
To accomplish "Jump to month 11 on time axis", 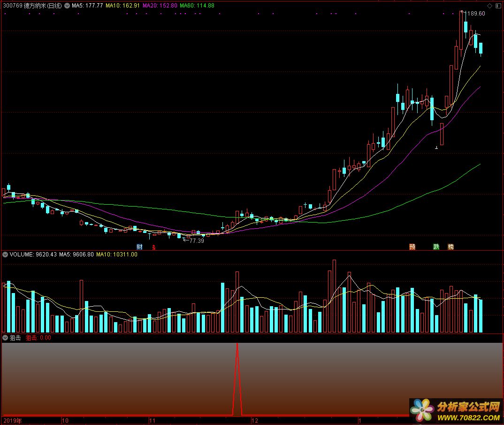I will (152, 421).
